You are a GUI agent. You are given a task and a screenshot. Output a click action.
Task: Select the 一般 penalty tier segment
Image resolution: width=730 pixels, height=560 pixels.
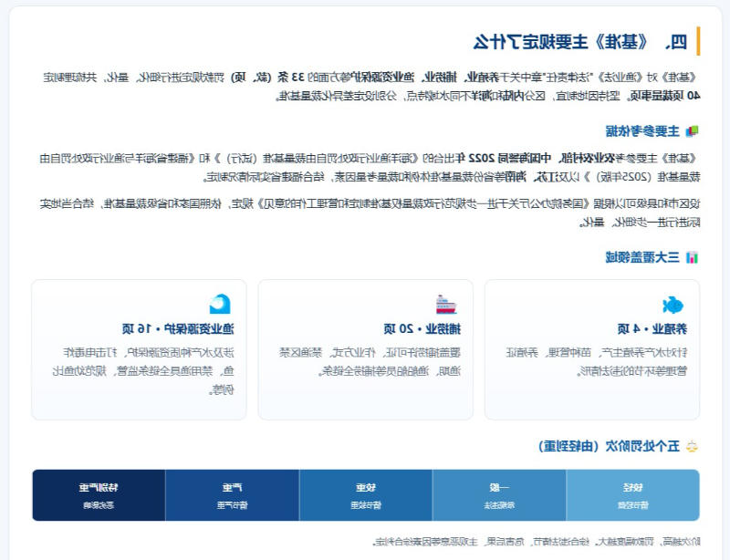[x=499, y=495]
